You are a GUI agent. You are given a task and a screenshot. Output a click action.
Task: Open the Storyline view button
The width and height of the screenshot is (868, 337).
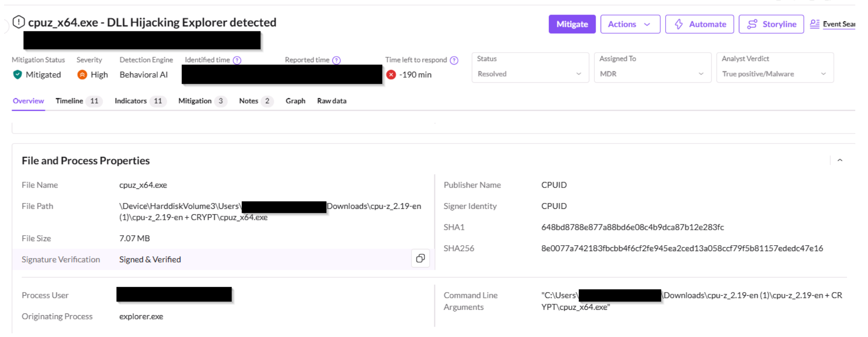pos(771,24)
